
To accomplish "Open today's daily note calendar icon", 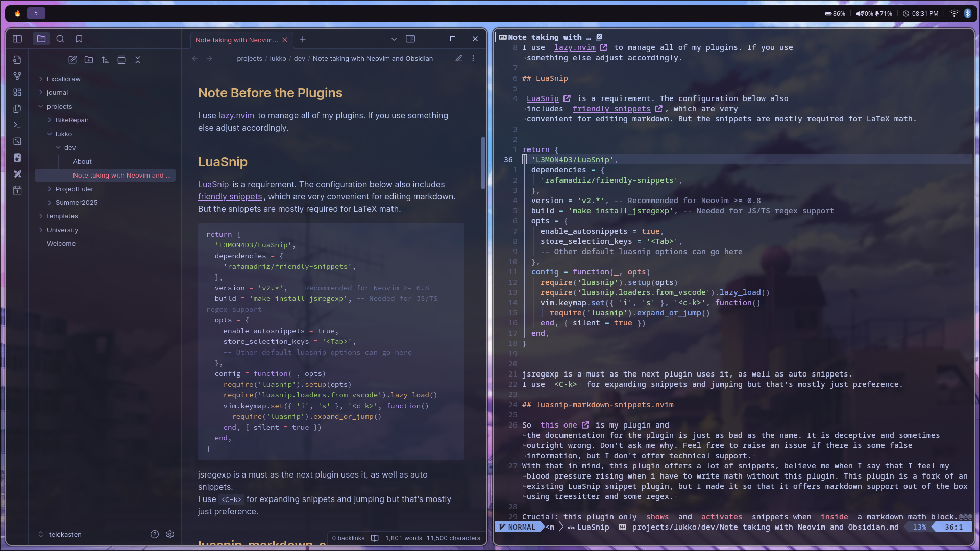I will (17, 190).
